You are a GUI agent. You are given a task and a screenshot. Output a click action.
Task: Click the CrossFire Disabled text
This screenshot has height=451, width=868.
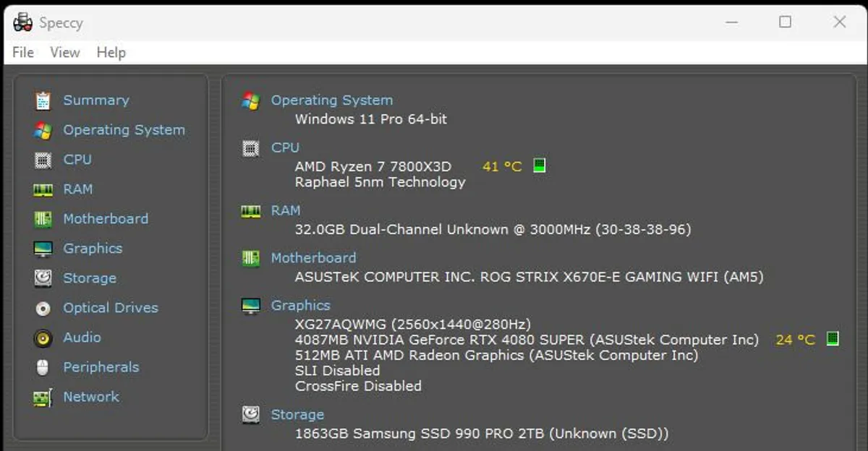[x=358, y=386]
